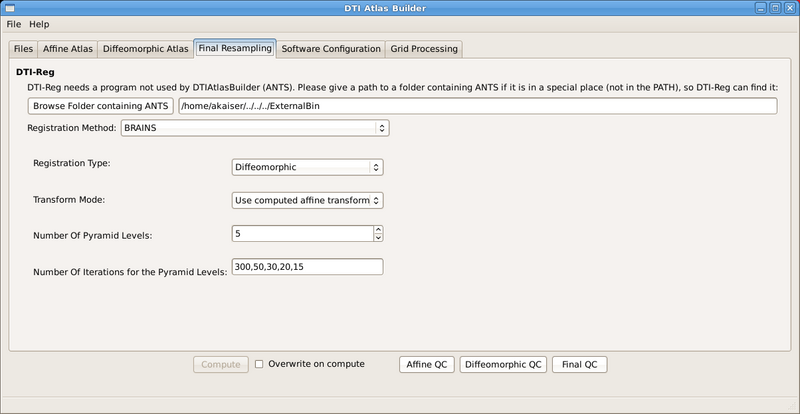Image resolution: width=800 pixels, height=414 pixels.
Task: Click the Registration Method label
Action: [72, 128]
